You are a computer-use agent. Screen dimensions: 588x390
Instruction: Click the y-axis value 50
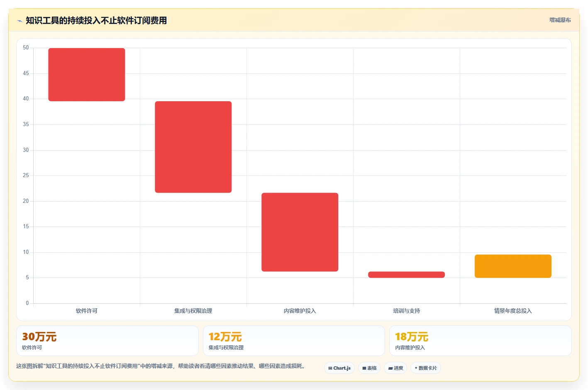pos(26,48)
